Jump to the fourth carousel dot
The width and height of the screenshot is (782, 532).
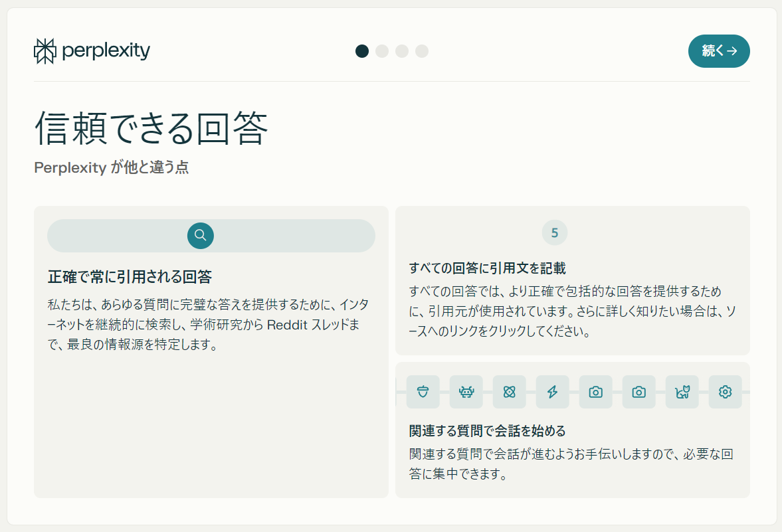point(422,50)
